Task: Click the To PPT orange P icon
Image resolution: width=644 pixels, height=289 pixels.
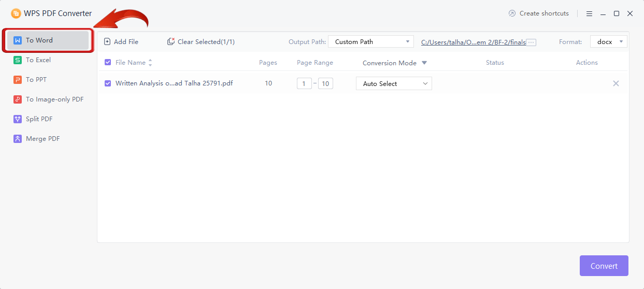Action: click(18, 80)
